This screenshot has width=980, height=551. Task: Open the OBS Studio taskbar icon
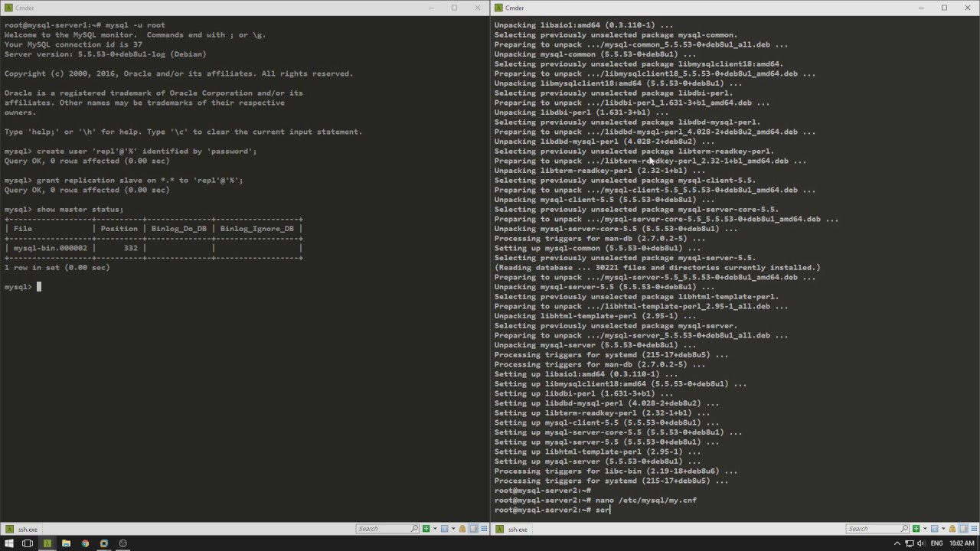(123, 543)
